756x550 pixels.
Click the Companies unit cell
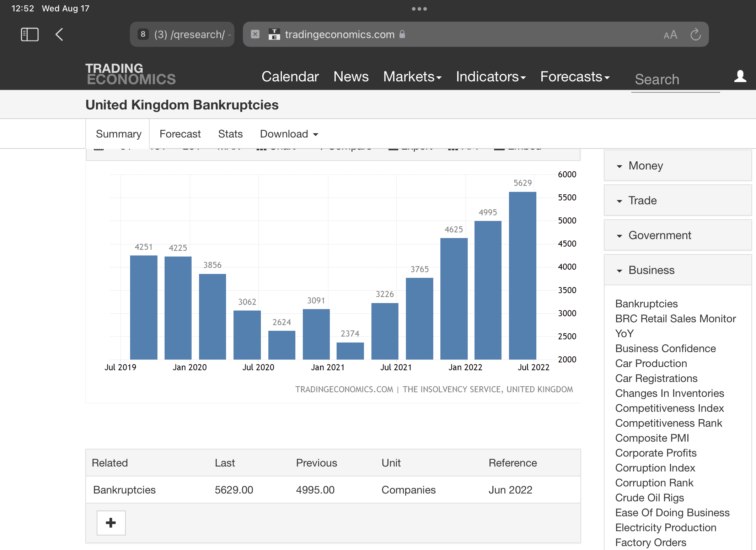point(408,490)
